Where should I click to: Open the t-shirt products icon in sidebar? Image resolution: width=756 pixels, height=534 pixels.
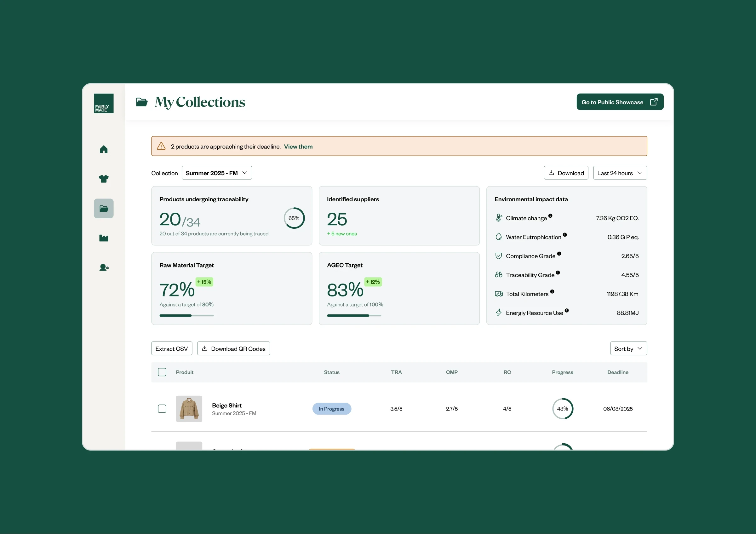104,179
